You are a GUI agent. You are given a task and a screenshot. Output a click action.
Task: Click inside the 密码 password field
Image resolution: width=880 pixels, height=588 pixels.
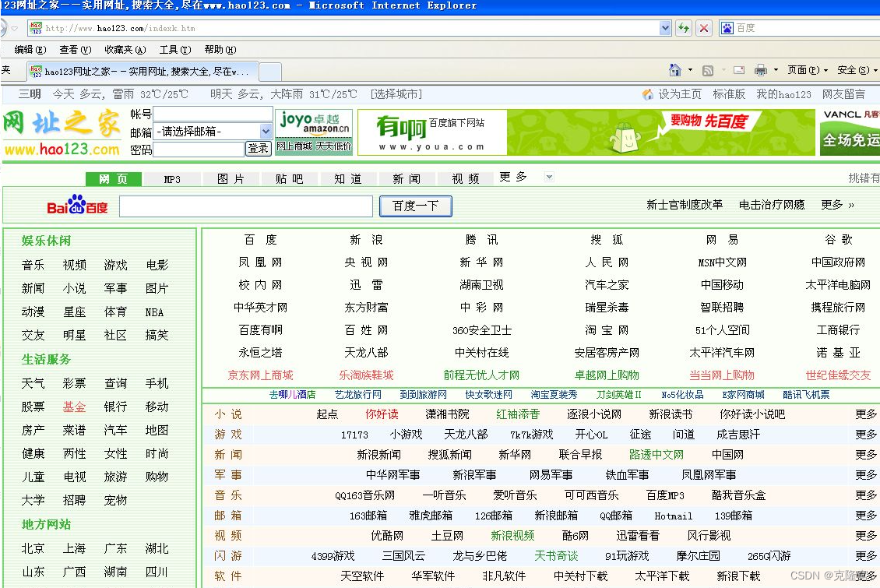(x=199, y=149)
